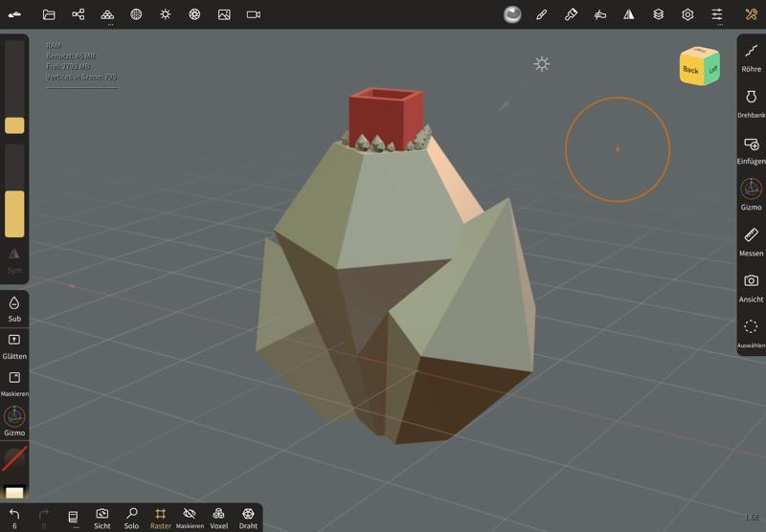Adjust the upper left vertical slider

coord(14,87)
